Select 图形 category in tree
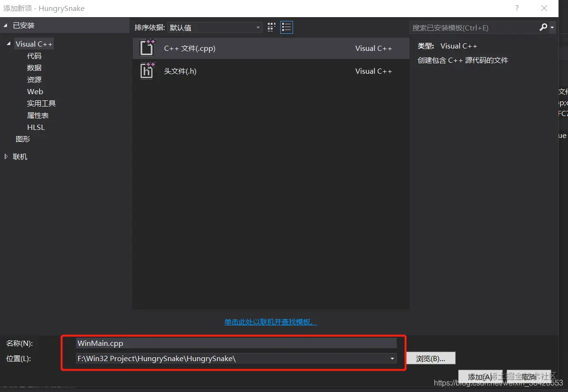This screenshot has width=568, height=392. point(23,139)
